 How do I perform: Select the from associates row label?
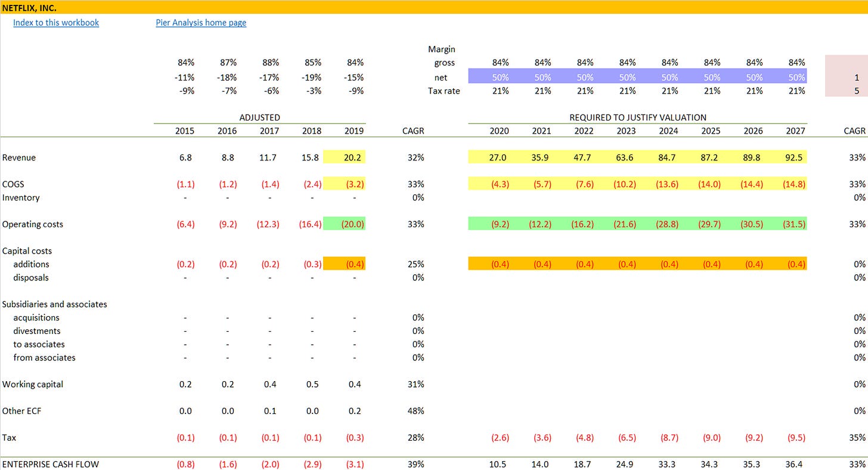point(45,357)
